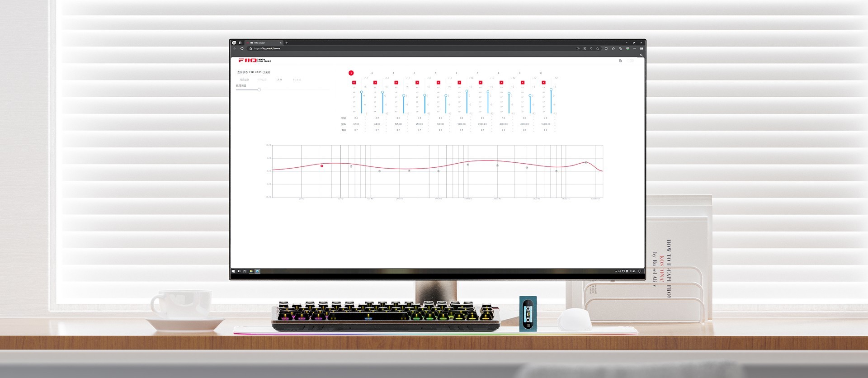
Task: Click band 1 gain slider handle
Action: click(x=362, y=92)
